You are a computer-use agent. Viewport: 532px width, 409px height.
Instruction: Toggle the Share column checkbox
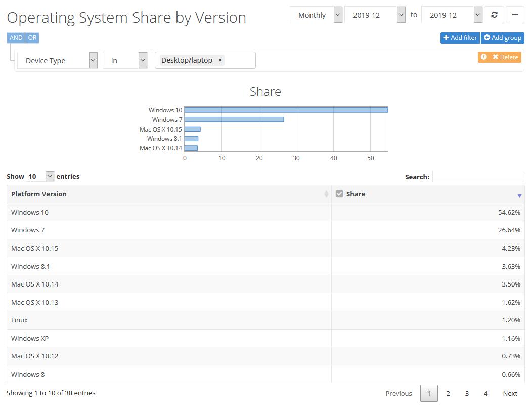pyautogui.click(x=339, y=194)
